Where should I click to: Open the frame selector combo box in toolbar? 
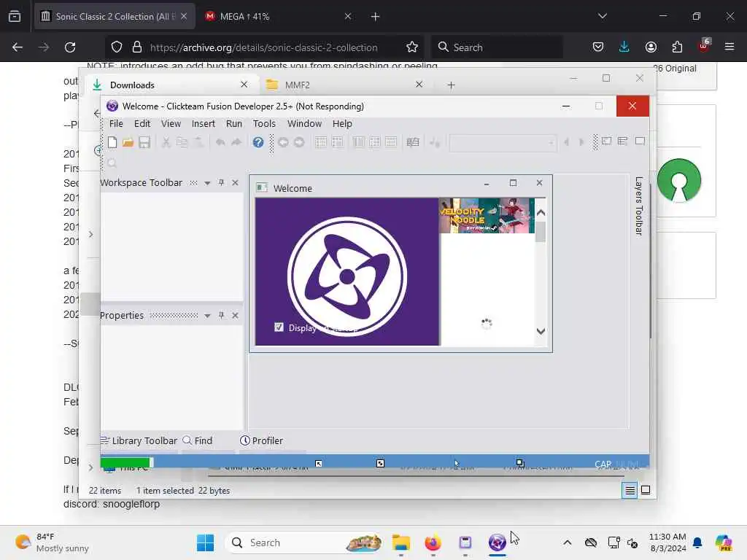[503, 142]
